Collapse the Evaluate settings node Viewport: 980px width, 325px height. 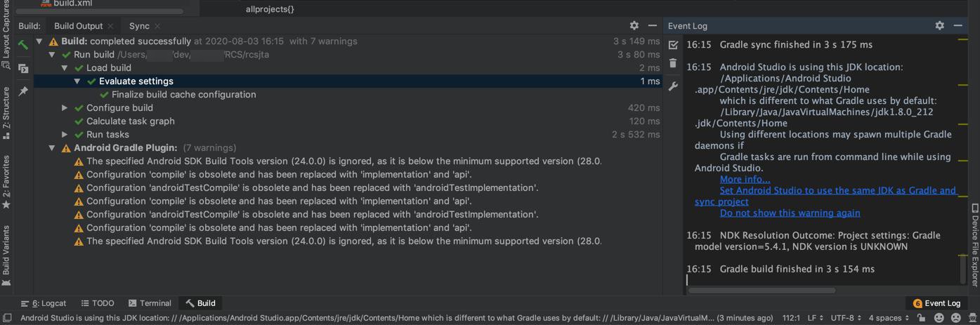77,81
